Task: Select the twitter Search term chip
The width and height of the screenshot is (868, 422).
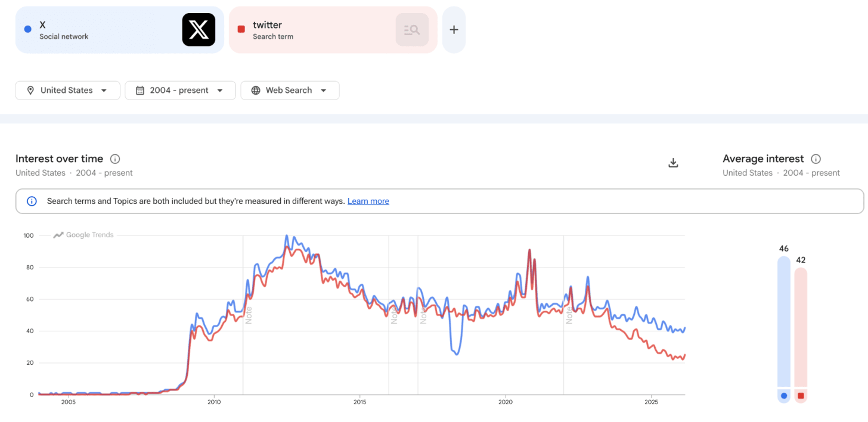Action: [333, 30]
